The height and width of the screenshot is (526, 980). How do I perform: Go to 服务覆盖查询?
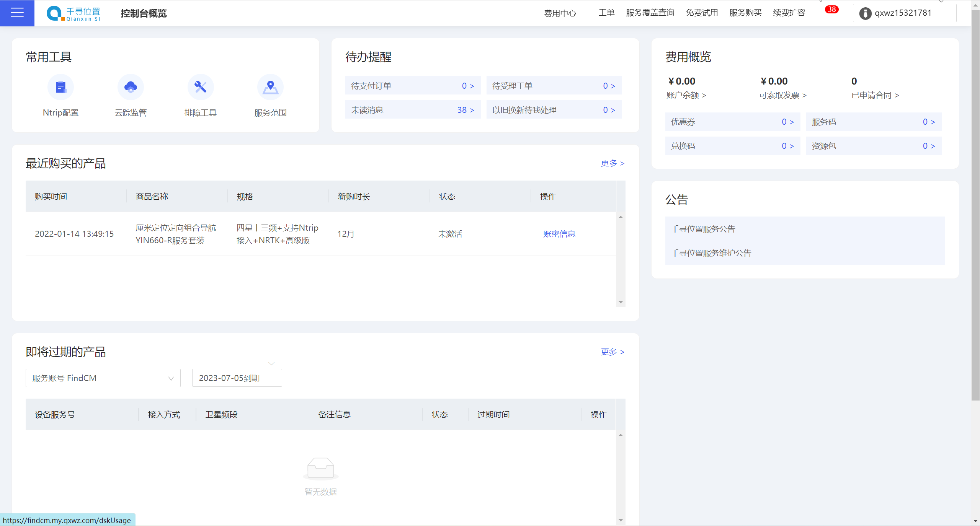650,13
